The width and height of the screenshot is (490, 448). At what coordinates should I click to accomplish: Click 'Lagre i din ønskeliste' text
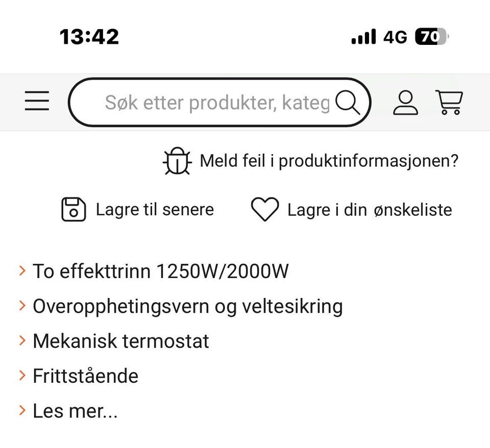click(370, 210)
